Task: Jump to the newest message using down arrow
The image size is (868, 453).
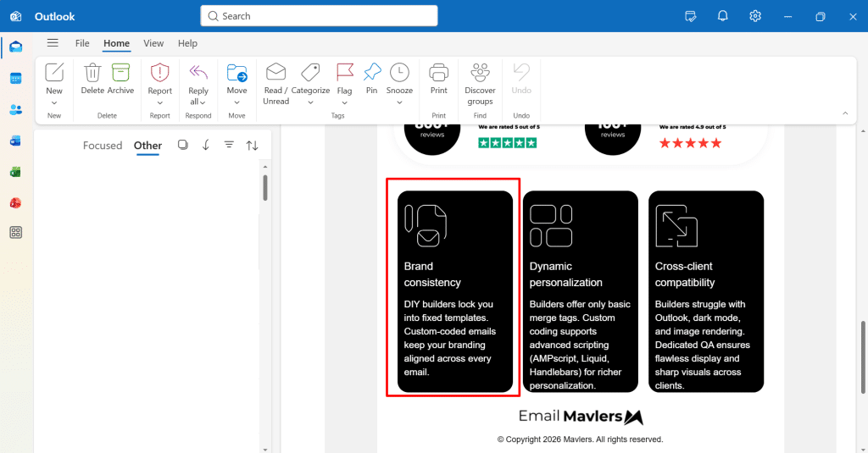Action: tap(206, 145)
